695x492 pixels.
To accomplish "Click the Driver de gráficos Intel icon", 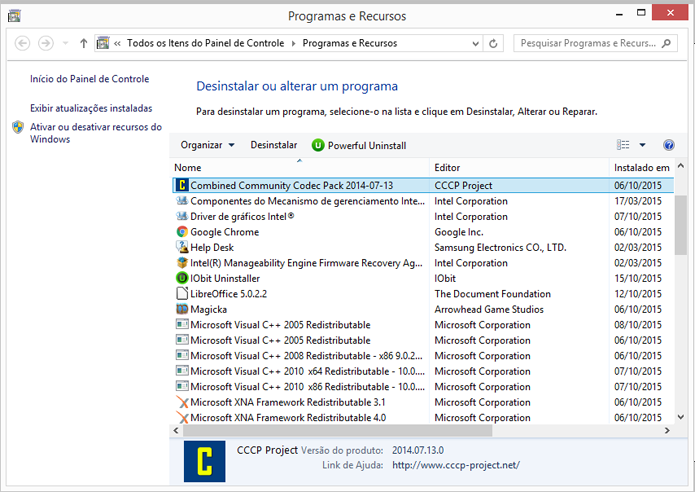I will click(182, 216).
